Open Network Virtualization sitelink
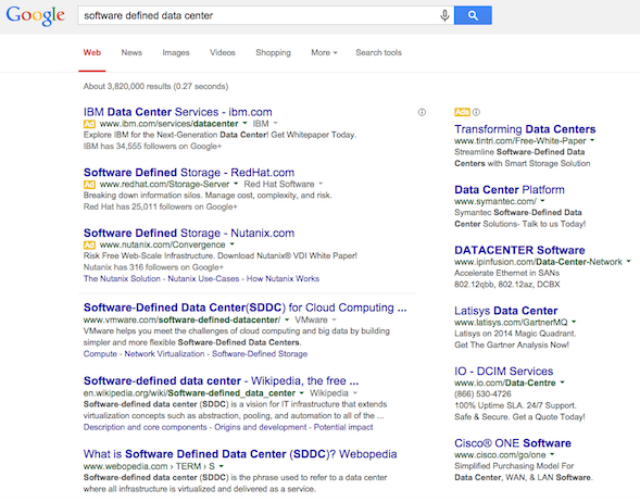 point(164,354)
